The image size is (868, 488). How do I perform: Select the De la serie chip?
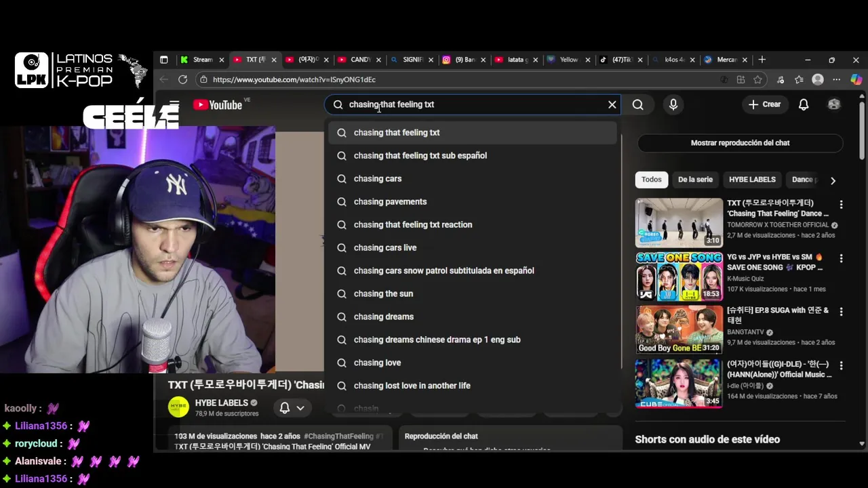point(695,180)
